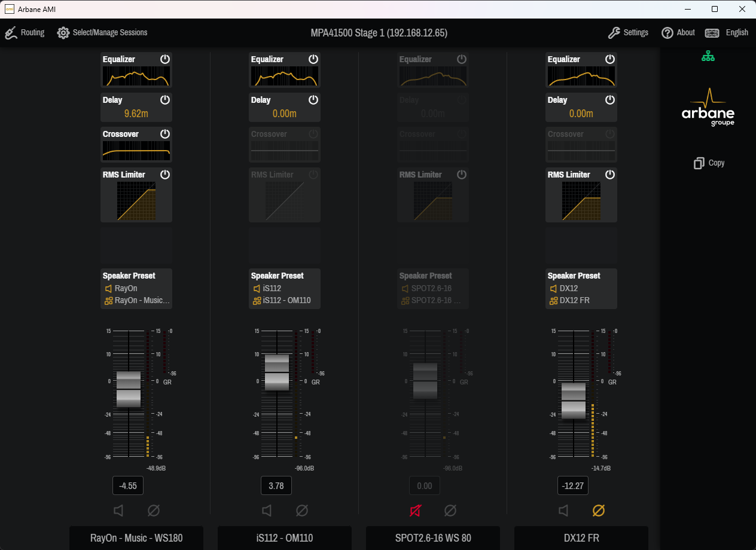Click iS112 - OM110 preset group icon

click(257, 301)
